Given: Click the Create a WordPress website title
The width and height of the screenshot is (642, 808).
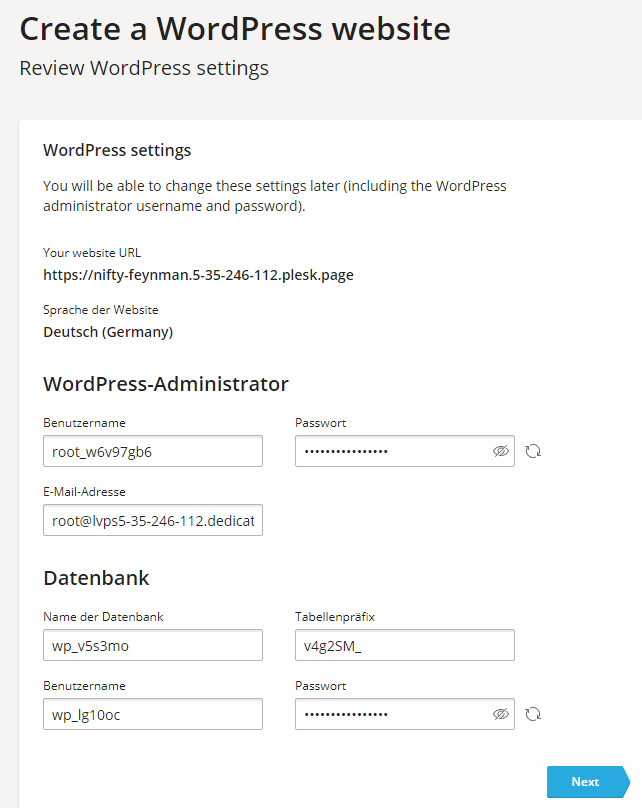Looking at the screenshot, I should tap(235, 28).
